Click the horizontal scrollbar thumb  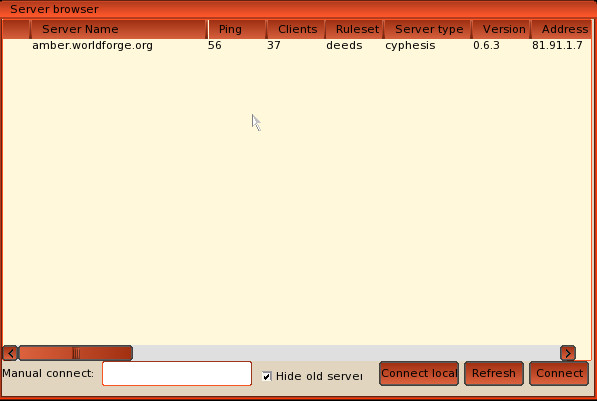pyautogui.click(x=75, y=353)
